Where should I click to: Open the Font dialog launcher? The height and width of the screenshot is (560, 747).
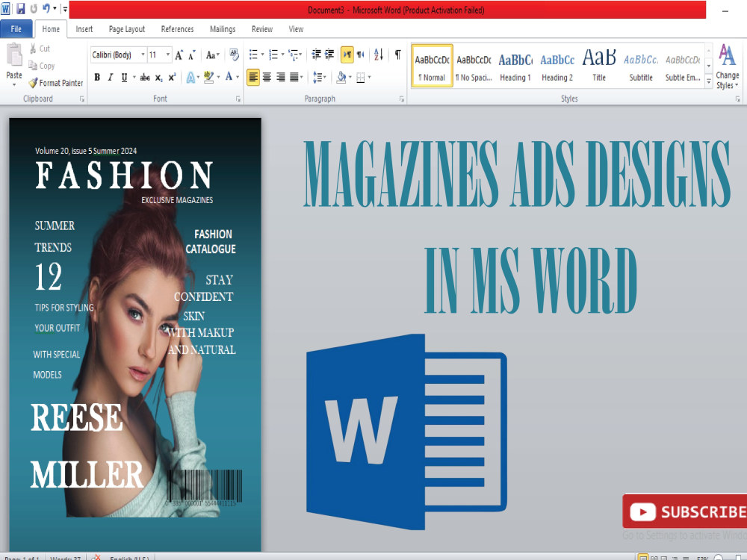click(238, 99)
